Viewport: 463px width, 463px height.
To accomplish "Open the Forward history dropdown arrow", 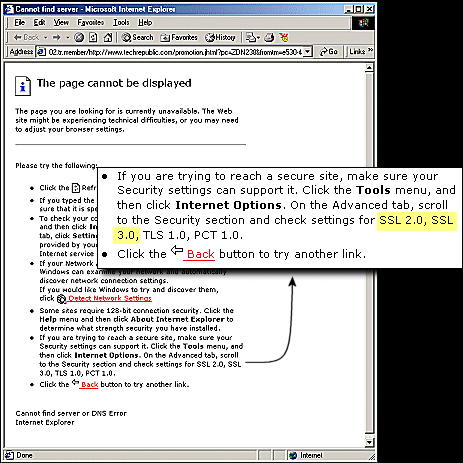I will (67, 38).
